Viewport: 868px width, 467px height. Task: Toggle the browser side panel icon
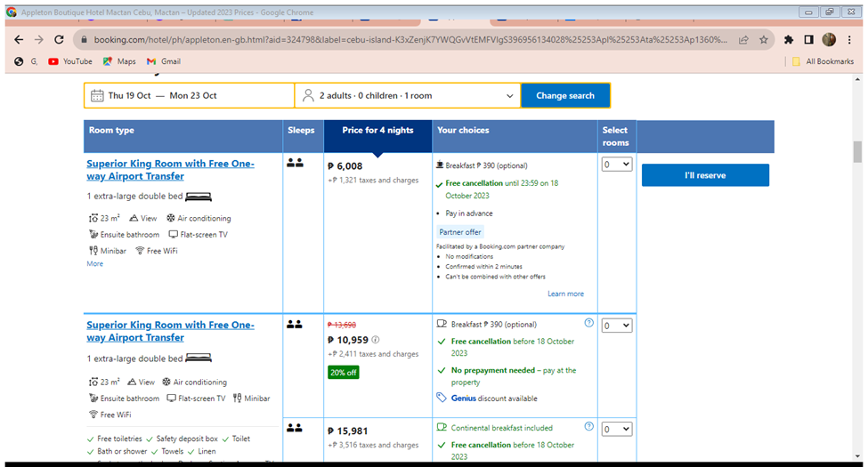click(x=808, y=40)
